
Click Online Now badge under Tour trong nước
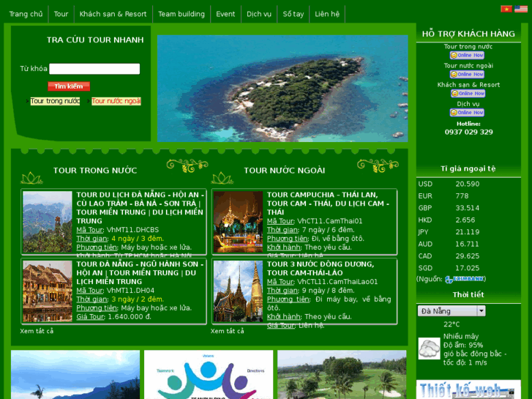(467, 55)
